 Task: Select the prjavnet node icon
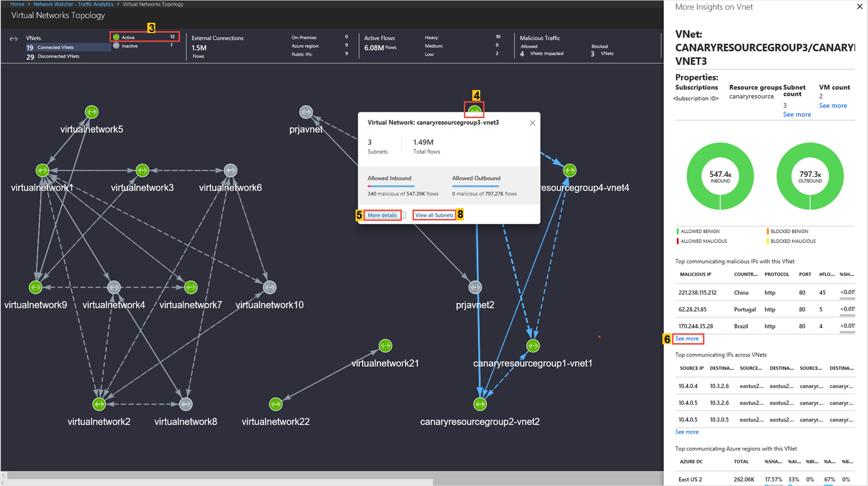tap(306, 112)
